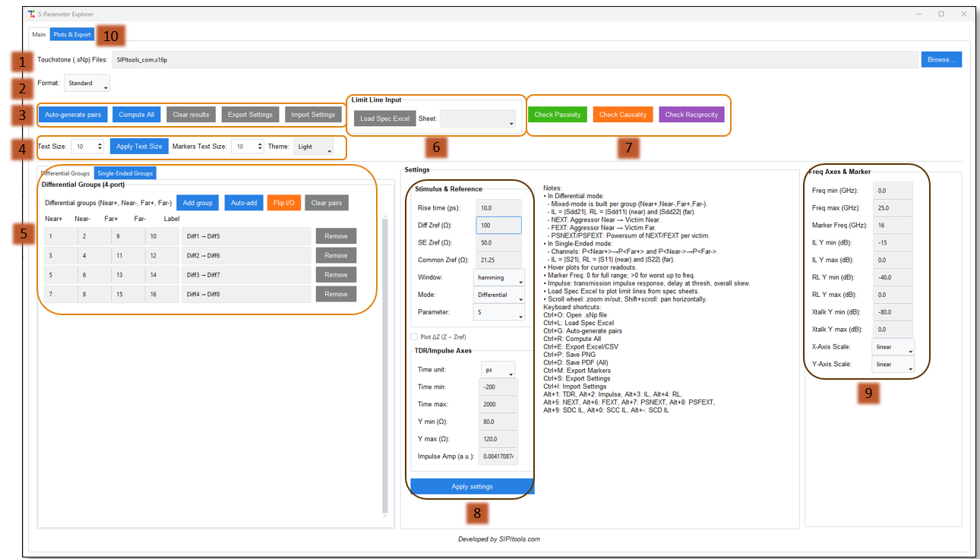
Task: Remove the Diff2 → Diff6 group
Action: click(x=336, y=255)
